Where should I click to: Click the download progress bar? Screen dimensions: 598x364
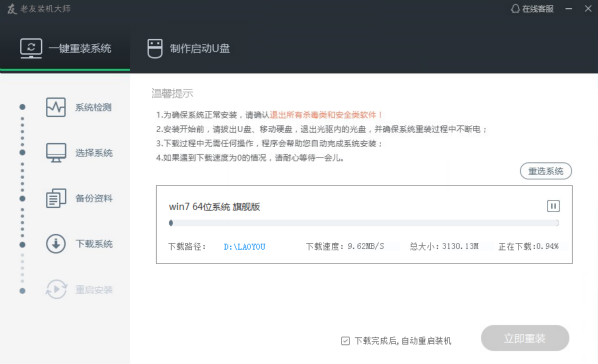point(364,223)
